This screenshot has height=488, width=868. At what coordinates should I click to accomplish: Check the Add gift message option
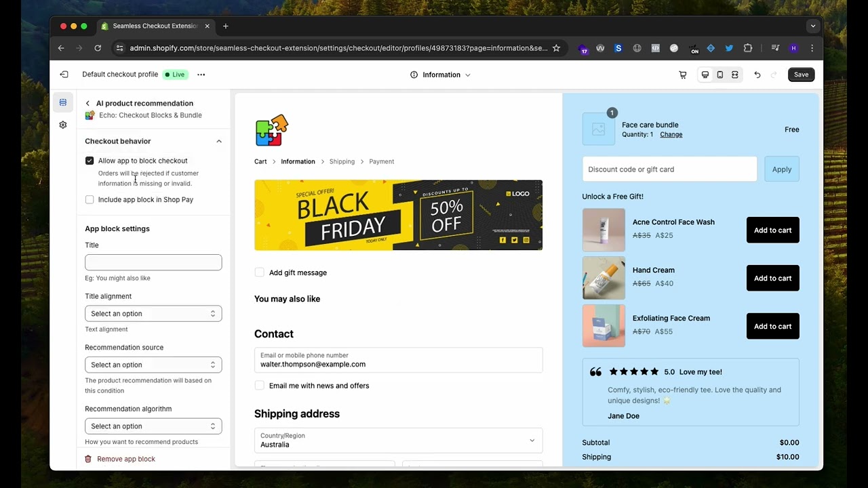(260, 272)
